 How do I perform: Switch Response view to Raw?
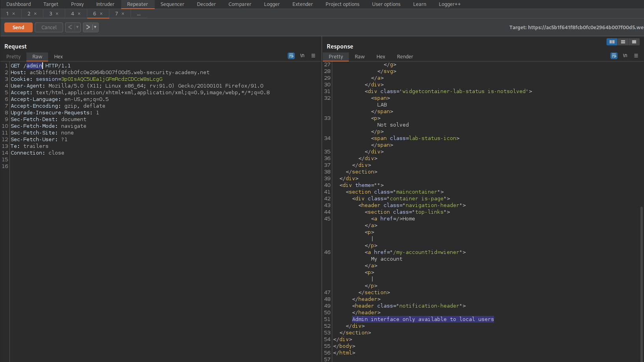[x=359, y=57]
